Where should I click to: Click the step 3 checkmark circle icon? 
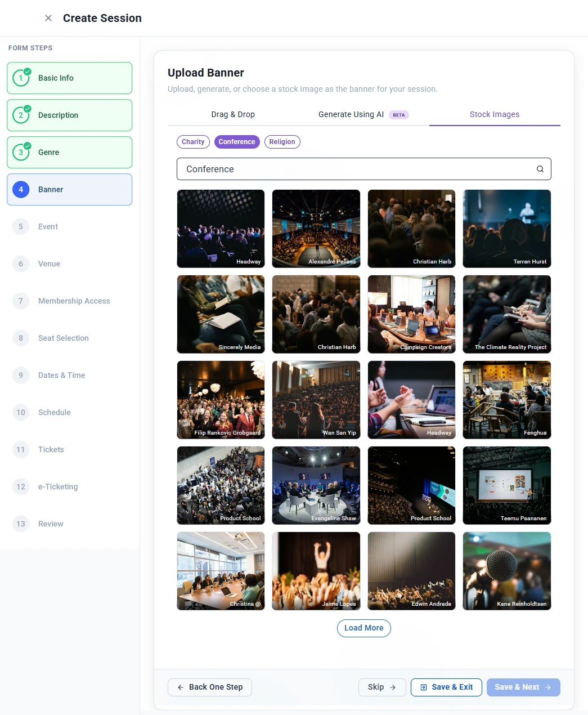21,153
